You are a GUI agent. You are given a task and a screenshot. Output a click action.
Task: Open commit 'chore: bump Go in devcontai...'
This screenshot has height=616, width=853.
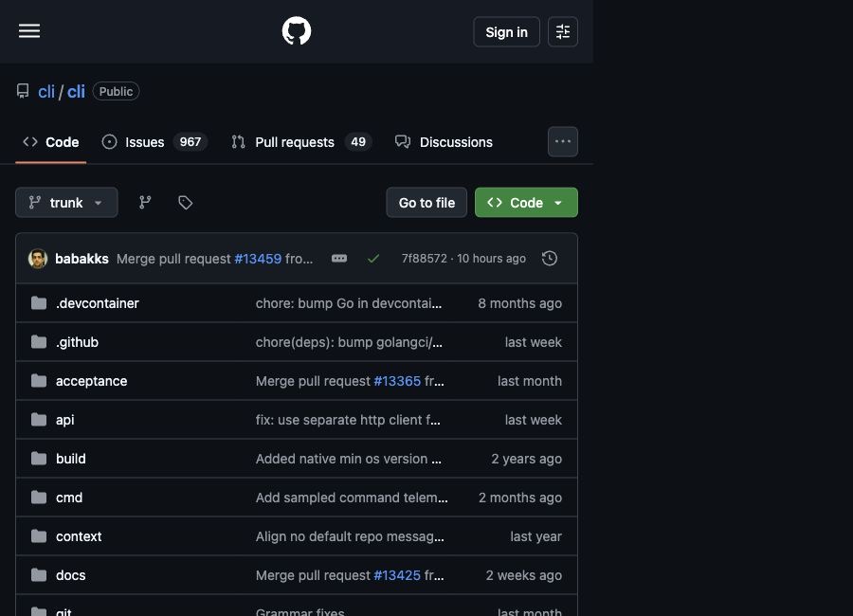pos(349,303)
